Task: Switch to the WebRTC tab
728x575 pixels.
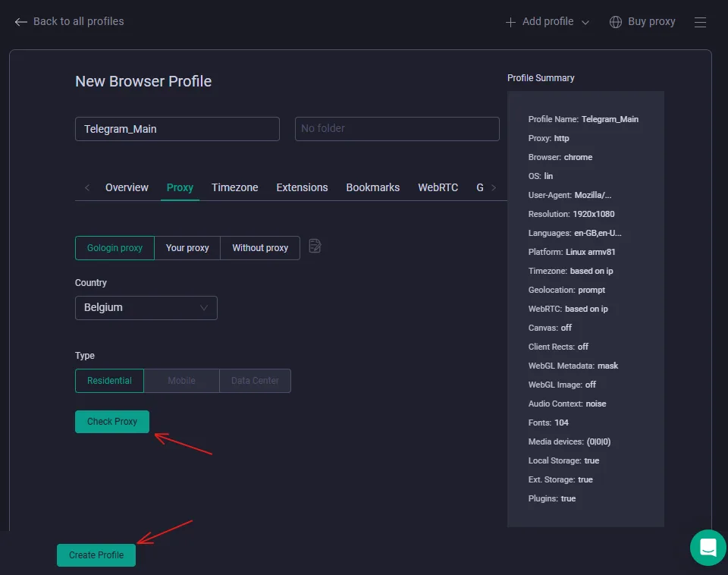Action: click(x=438, y=187)
